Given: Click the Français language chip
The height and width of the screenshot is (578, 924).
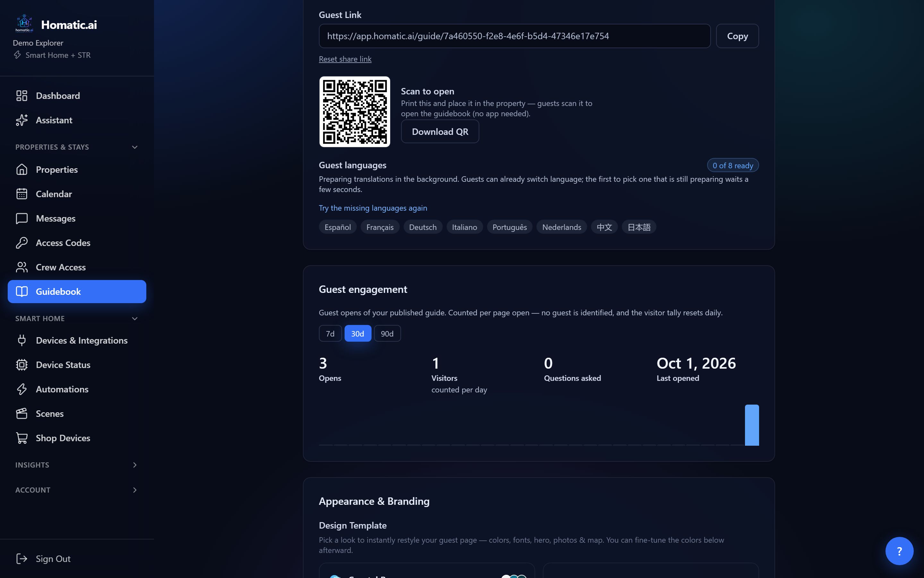Looking at the screenshot, I should [x=380, y=227].
